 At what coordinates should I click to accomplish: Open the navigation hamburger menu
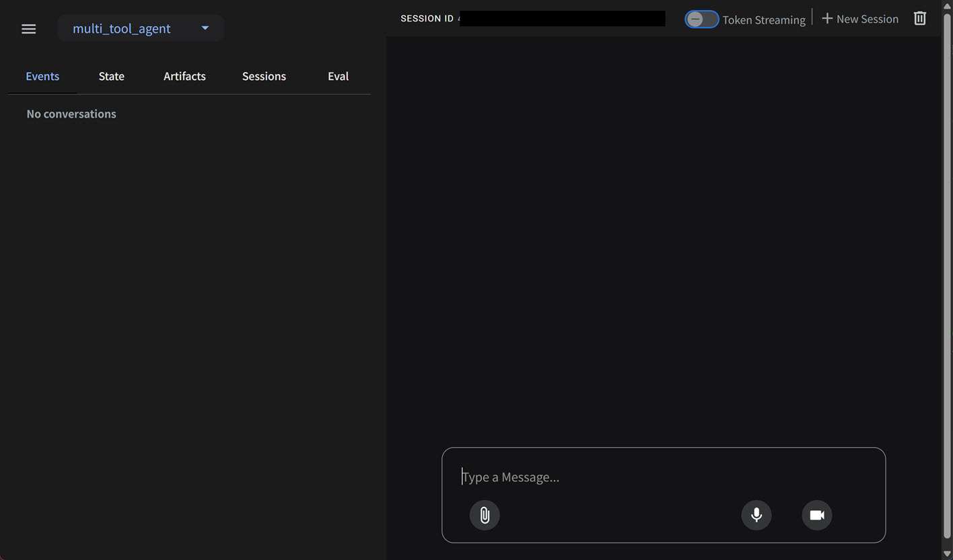28,28
